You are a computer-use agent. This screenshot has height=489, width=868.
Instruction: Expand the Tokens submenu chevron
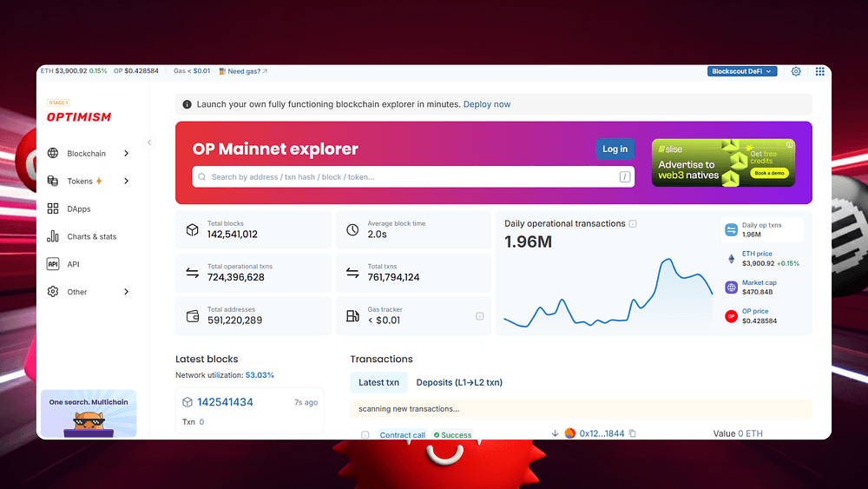126,181
